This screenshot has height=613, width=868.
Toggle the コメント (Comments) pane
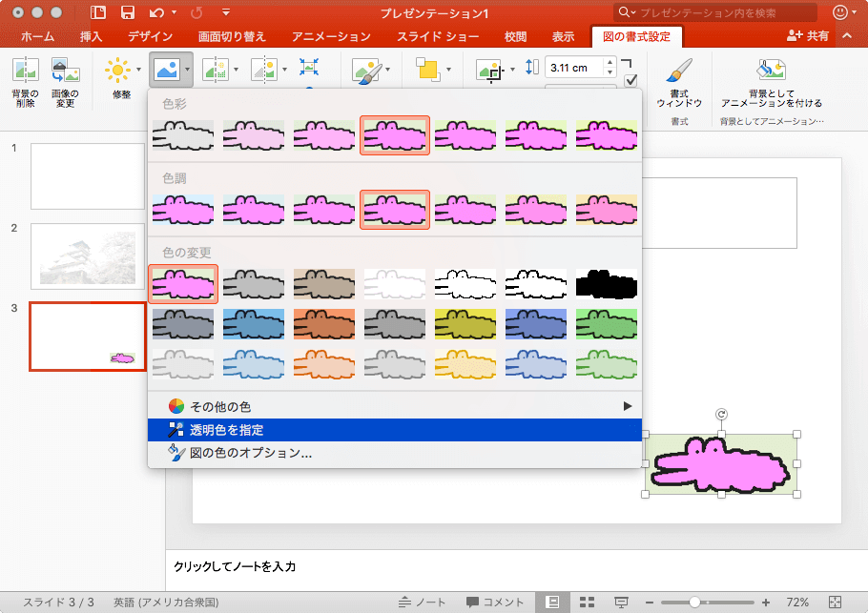[495, 603]
